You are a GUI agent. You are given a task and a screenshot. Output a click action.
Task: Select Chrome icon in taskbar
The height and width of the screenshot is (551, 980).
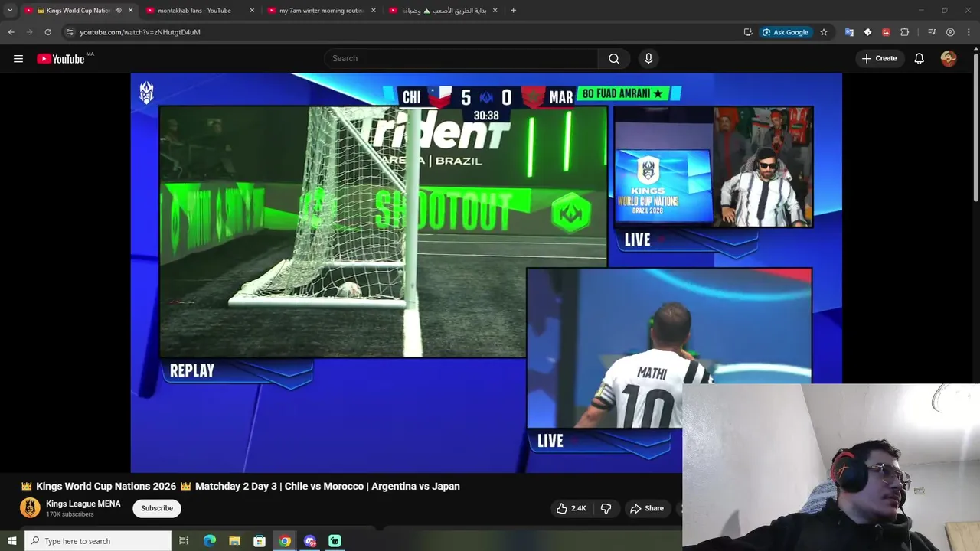click(x=285, y=541)
